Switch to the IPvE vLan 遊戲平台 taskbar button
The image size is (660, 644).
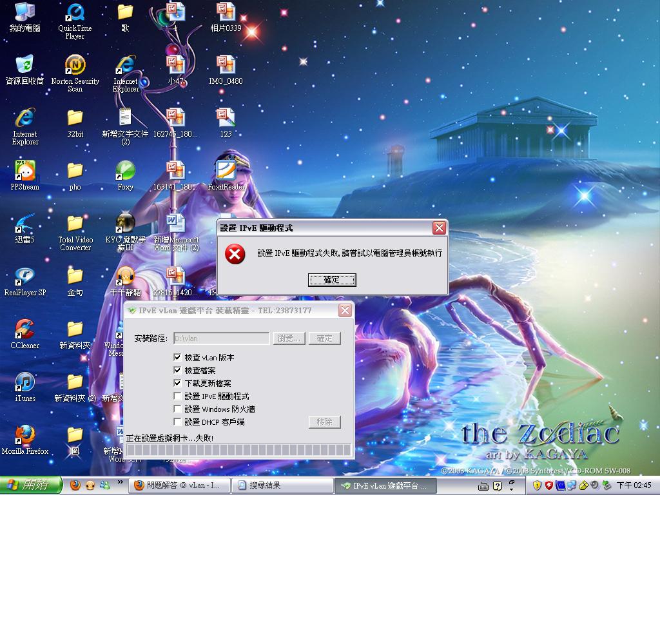tap(385, 485)
